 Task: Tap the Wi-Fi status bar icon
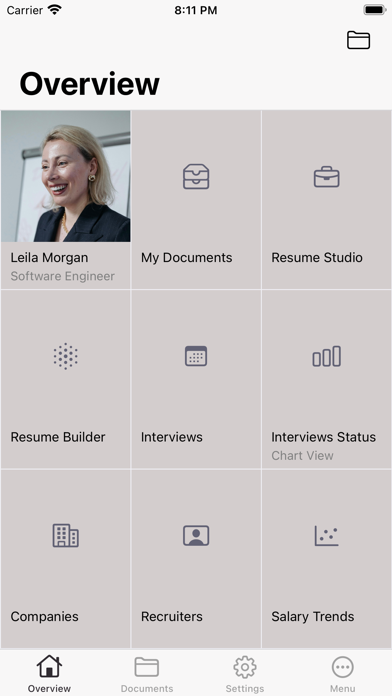click(55, 10)
